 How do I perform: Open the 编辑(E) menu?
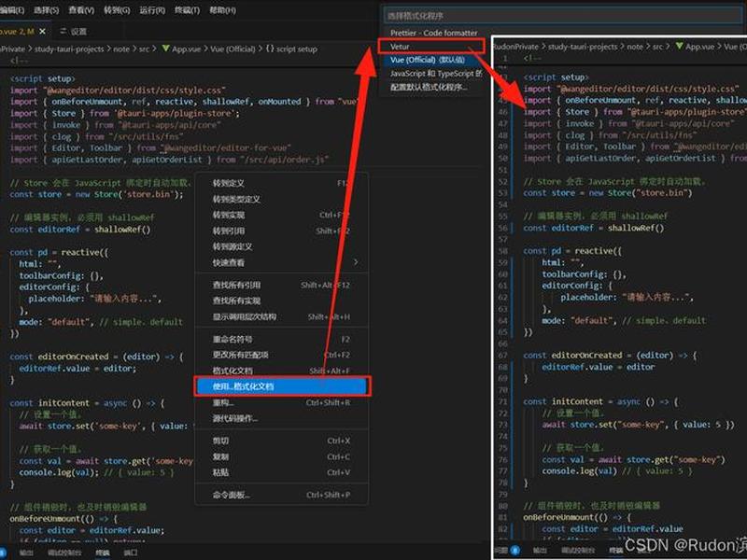(12, 10)
